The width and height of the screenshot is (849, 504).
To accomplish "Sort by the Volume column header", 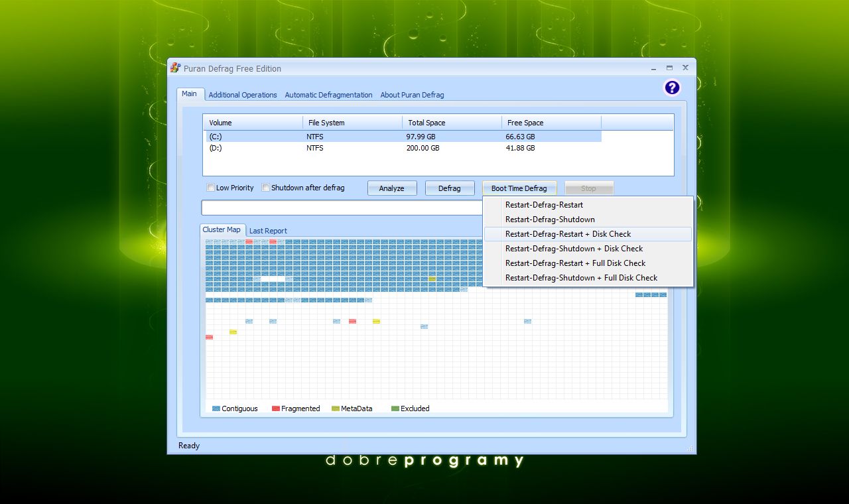I will click(253, 123).
